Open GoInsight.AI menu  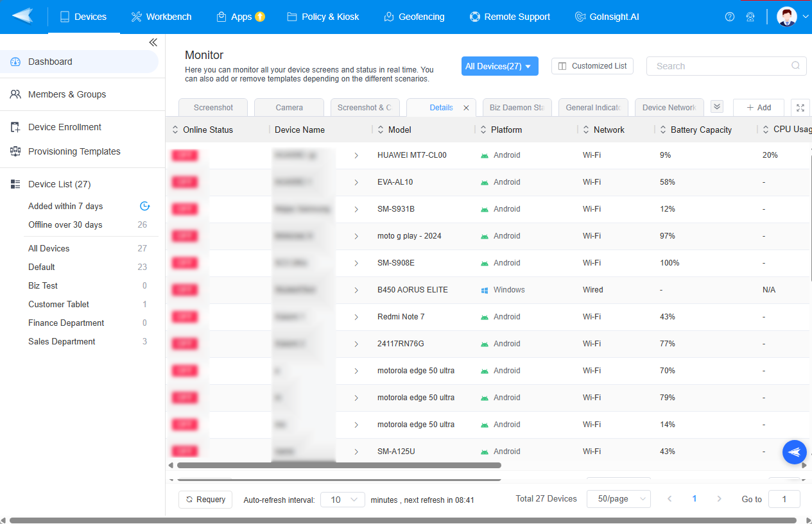[x=607, y=17]
